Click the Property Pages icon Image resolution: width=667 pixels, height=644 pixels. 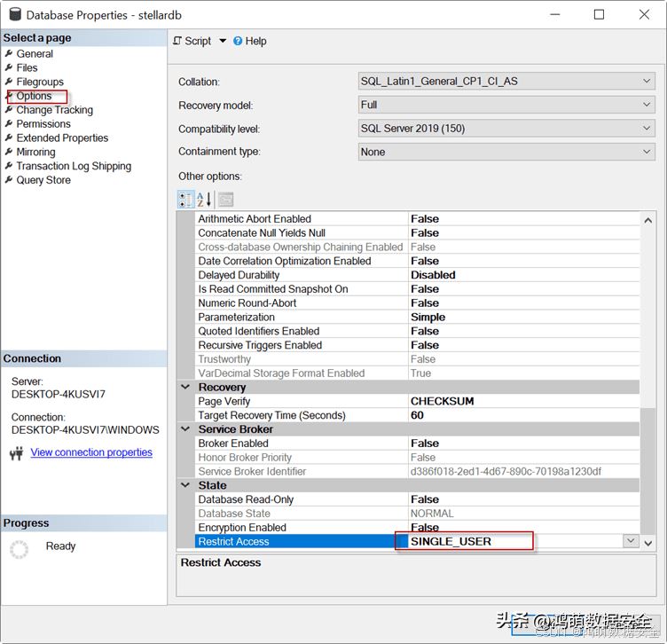[226, 199]
